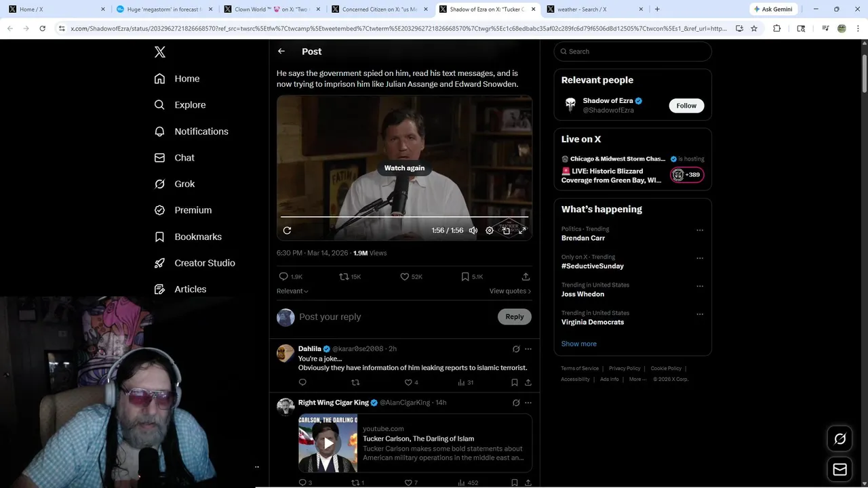The width and height of the screenshot is (868, 488).
Task: Bookmark Dahlila's reply
Action: [x=515, y=382]
